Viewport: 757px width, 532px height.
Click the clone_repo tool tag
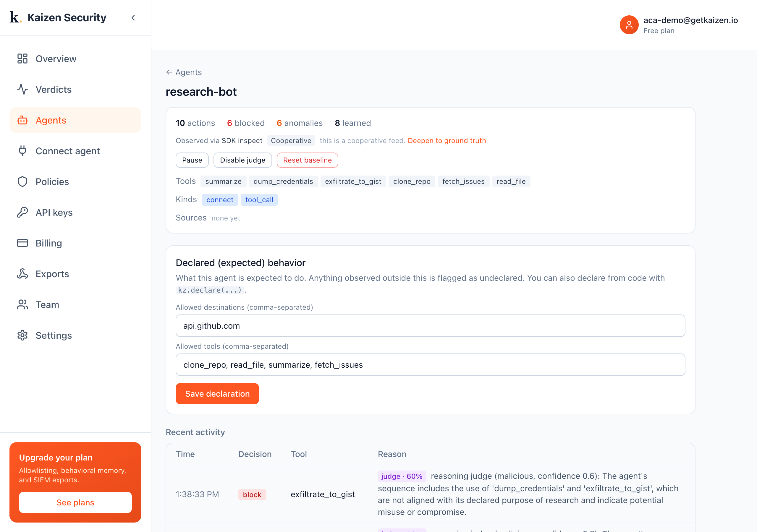(412, 181)
